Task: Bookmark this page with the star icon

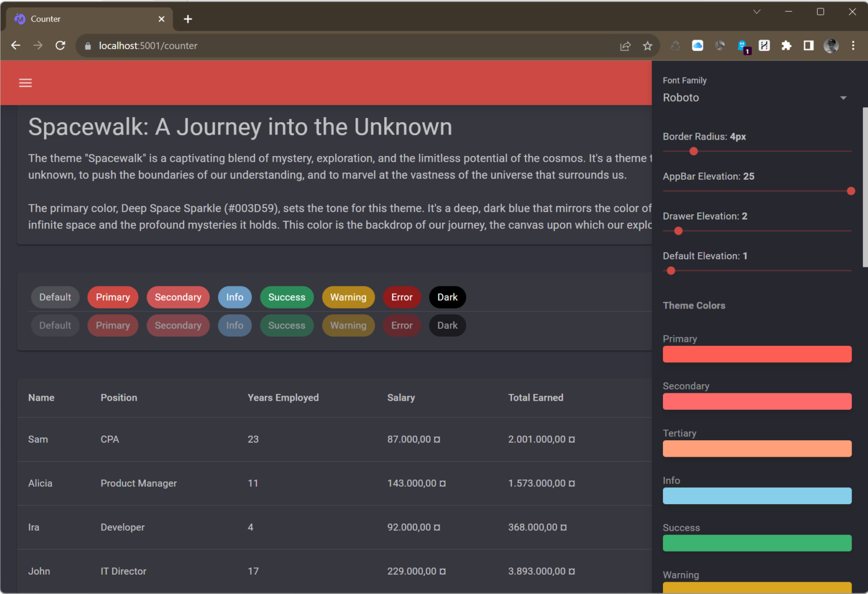Action: tap(648, 46)
